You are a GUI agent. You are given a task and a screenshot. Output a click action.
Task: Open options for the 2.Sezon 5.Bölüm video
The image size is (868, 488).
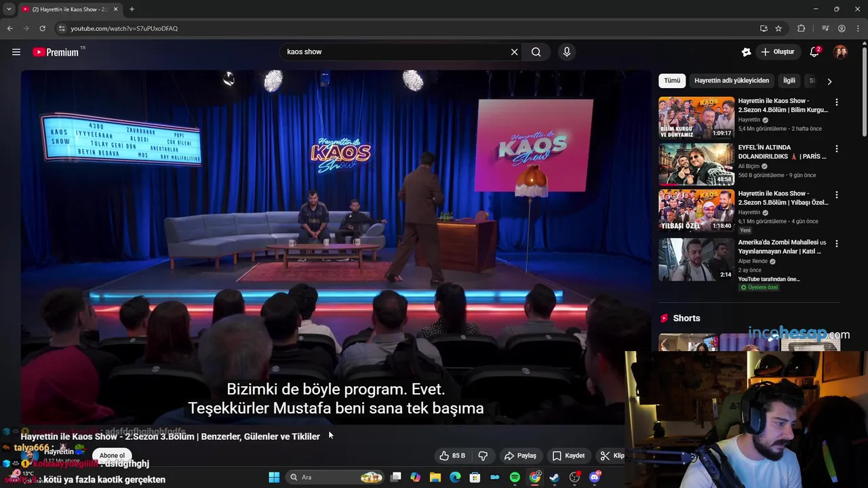[x=837, y=195]
